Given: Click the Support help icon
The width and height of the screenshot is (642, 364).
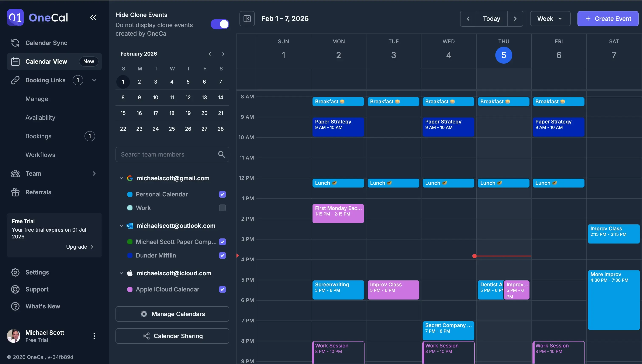Looking at the screenshot, I should (x=15, y=289).
